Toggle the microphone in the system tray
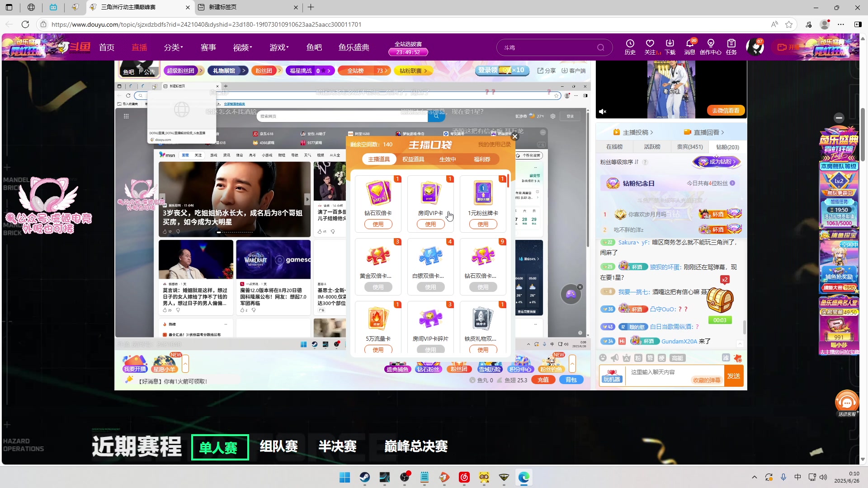Screen dimensions: 868x488 click(783, 477)
